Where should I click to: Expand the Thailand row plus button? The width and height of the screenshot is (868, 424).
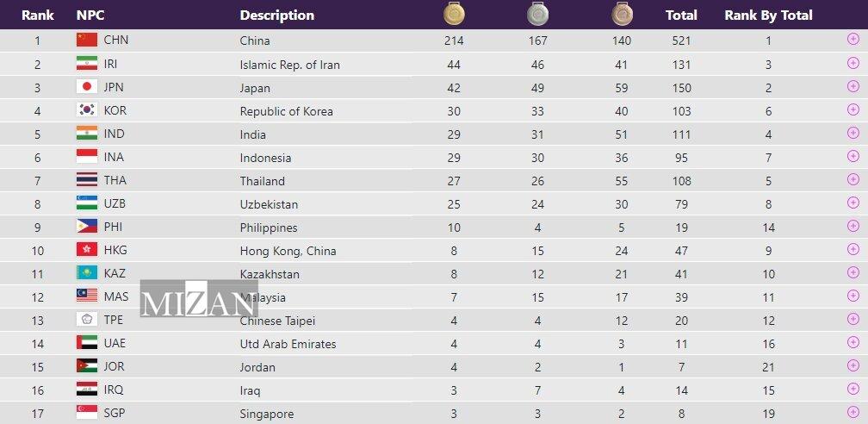(852, 179)
